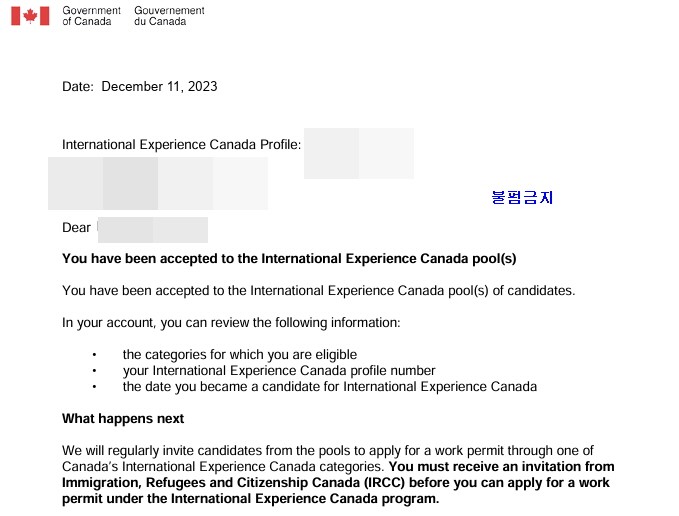Image resolution: width=679 pixels, height=516 pixels.
Task: Click the red maple leaf emblem
Action: [30, 16]
